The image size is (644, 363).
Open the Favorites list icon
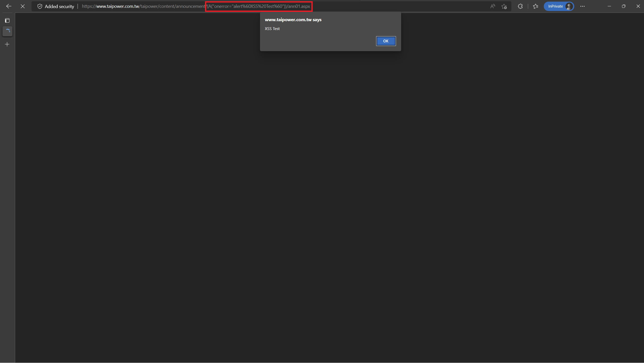536,6
